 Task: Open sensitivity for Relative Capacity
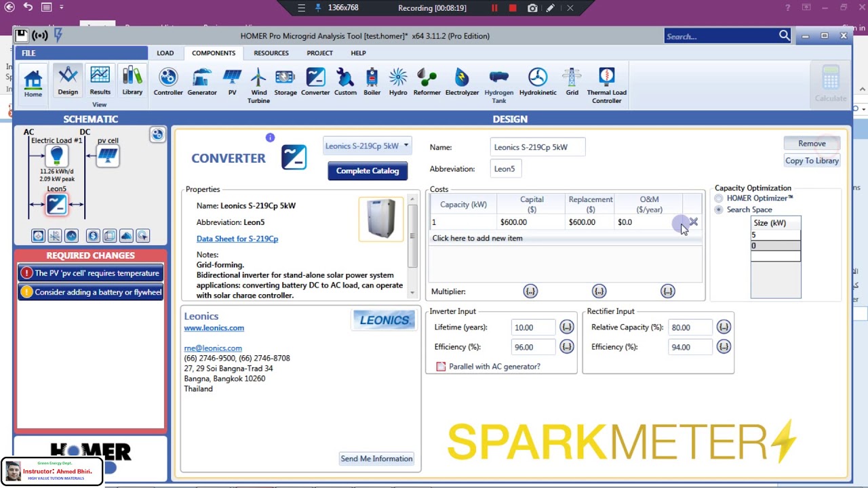point(724,327)
